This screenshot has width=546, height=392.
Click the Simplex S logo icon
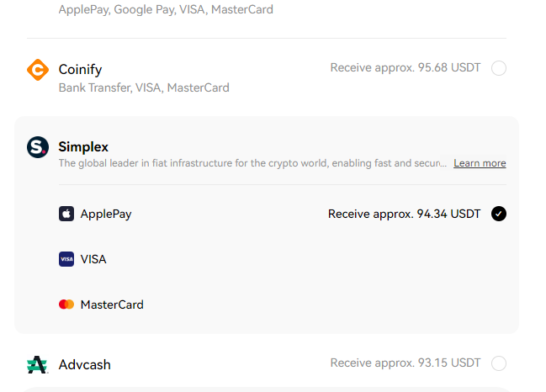(x=38, y=147)
